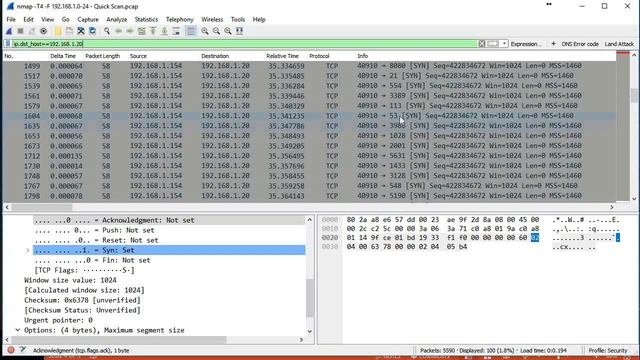Image resolution: width=640 pixels, height=360 pixels.
Task: Toggle auto-scroll during live capture
Action: pyautogui.click(x=176, y=31)
